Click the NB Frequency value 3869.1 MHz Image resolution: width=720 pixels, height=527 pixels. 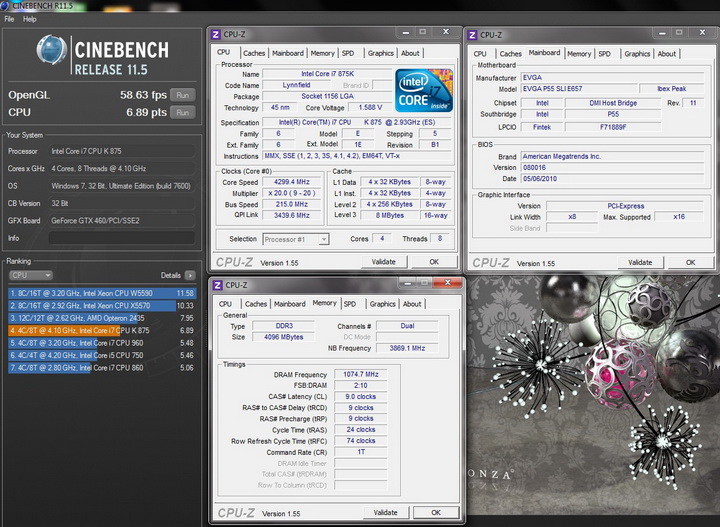(407, 348)
